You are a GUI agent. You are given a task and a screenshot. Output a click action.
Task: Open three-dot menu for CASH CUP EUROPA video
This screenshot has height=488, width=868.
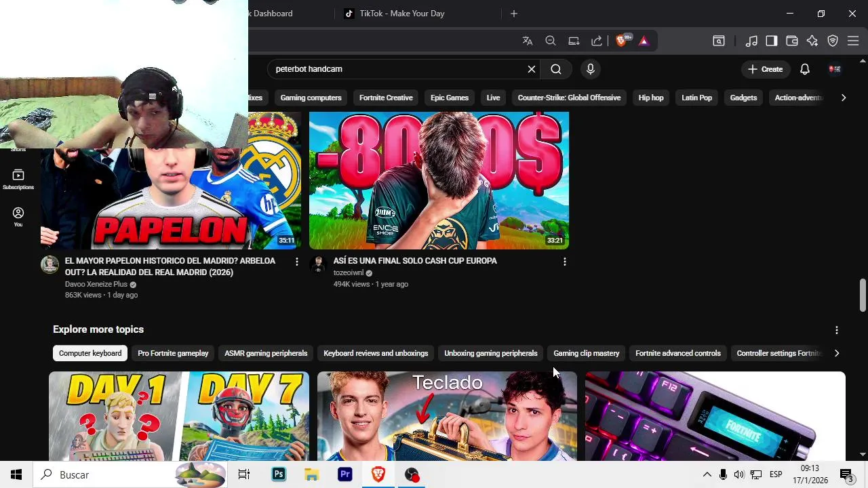tap(564, 262)
